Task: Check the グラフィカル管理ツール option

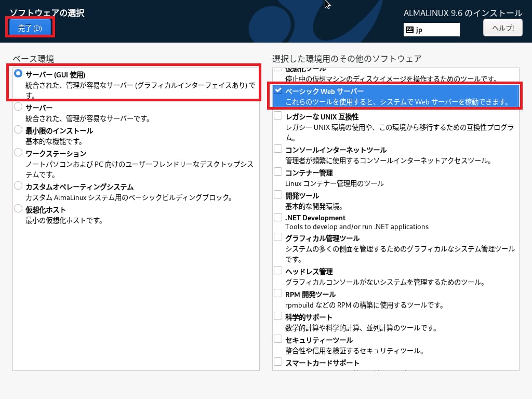Action: tap(278, 237)
